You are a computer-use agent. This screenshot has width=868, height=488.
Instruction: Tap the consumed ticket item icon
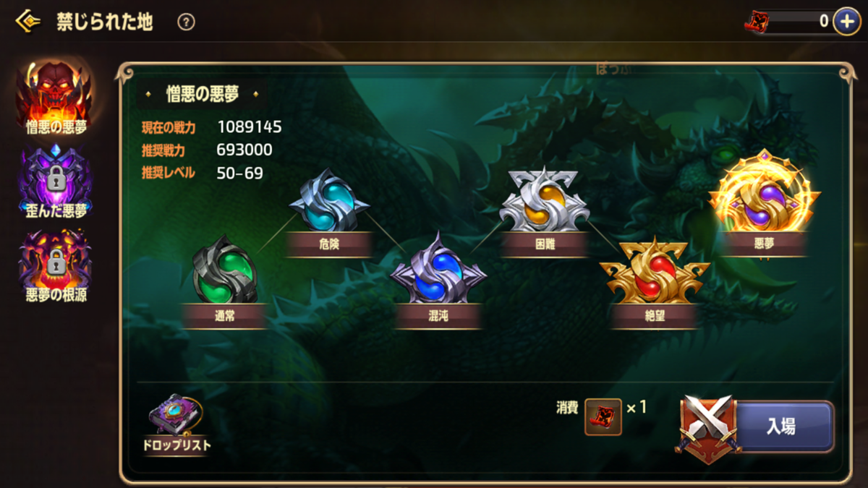click(603, 417)
